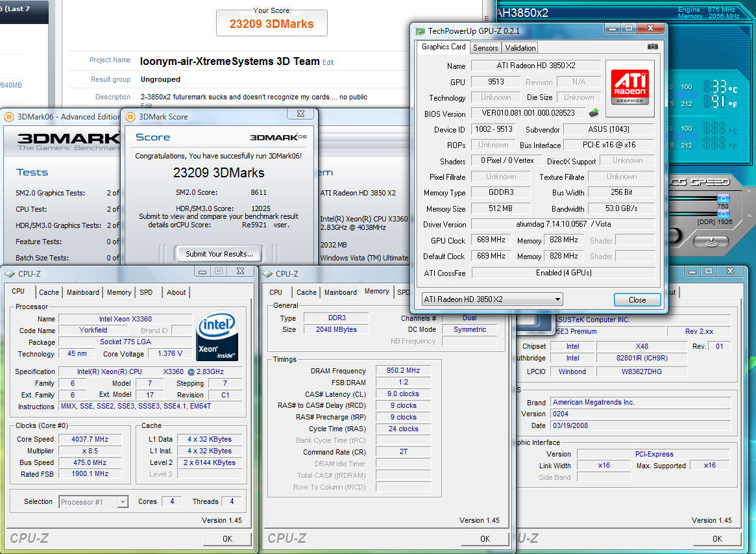Click the BIOS Brand American Megatrends Inc.
756x554 pixels.
[640, 402]
